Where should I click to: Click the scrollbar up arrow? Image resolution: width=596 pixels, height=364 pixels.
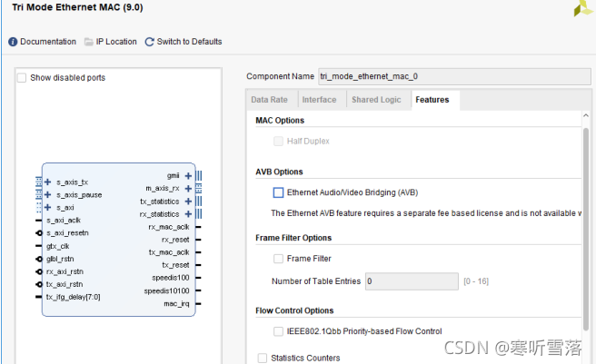586,115
